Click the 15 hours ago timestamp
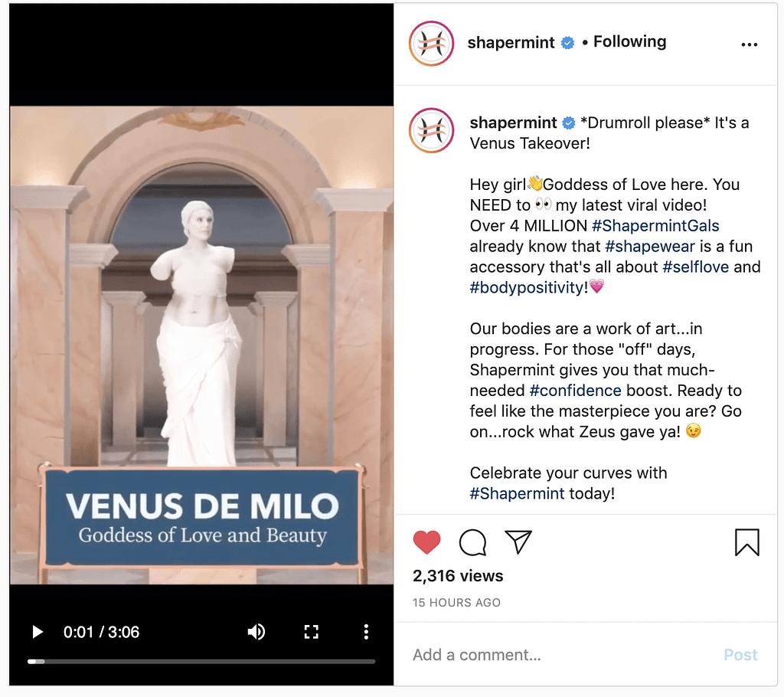 point(456,603)
